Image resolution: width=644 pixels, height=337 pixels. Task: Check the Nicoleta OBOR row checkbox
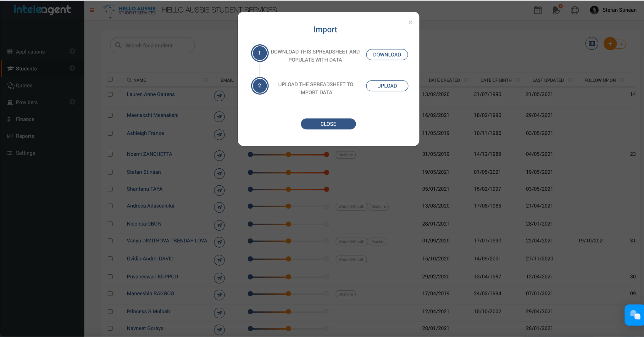pos(110,224)
